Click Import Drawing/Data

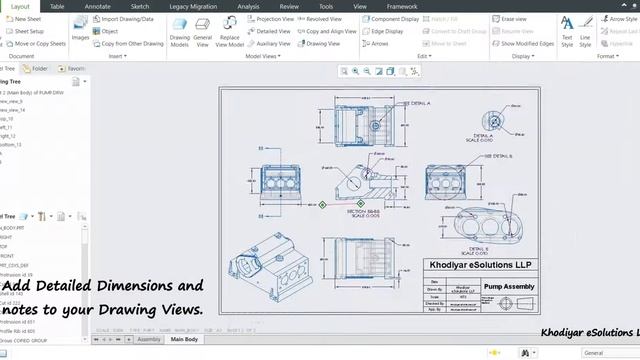[123, 19]
